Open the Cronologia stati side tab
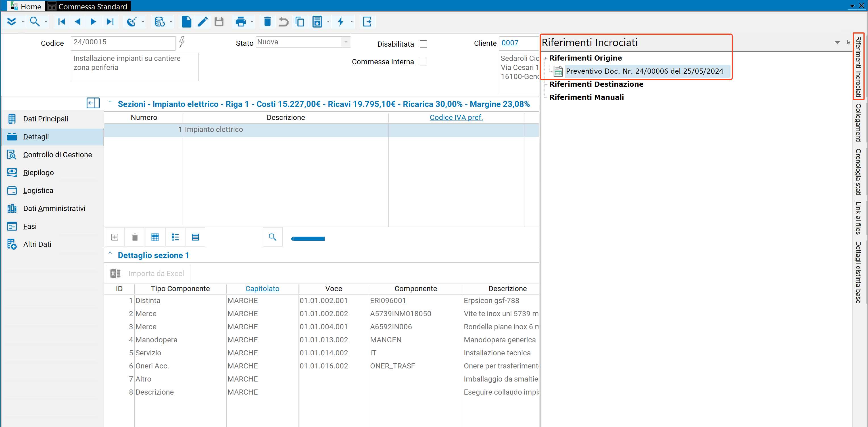Viewport: 868px width, 427px height. click(x=858, y=172)
